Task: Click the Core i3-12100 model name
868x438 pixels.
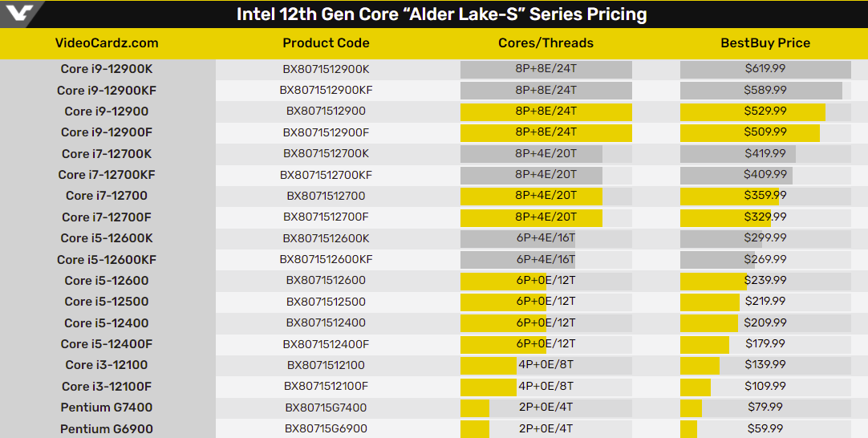Action: click(x=107, y=365)
